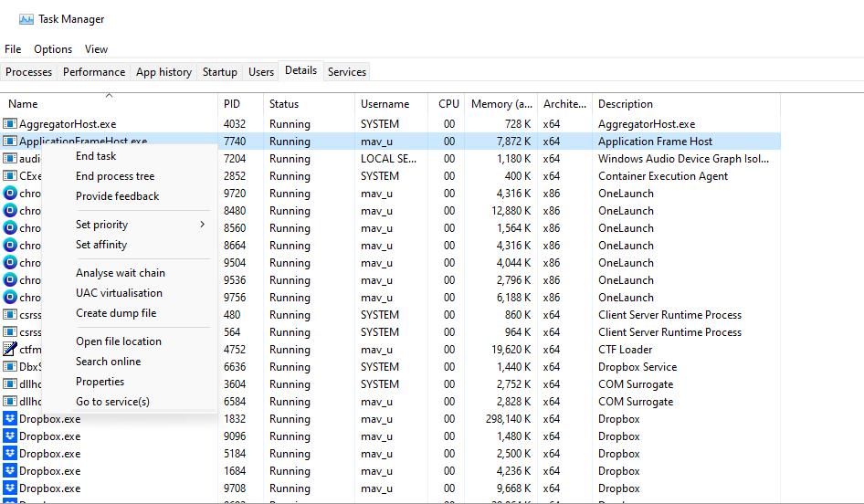This screenshot has width=864, height=504.
Task: Select Go to service(s) menu item
Action: 112,402
